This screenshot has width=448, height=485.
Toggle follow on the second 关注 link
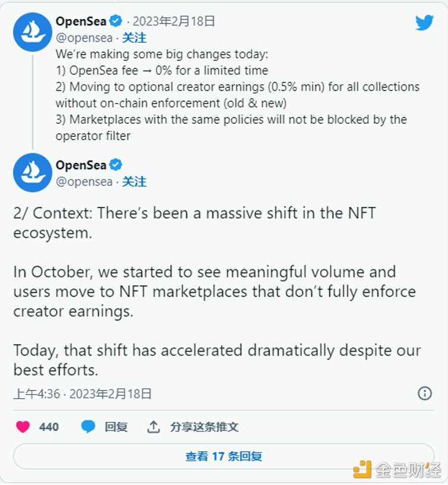(135, 182)
